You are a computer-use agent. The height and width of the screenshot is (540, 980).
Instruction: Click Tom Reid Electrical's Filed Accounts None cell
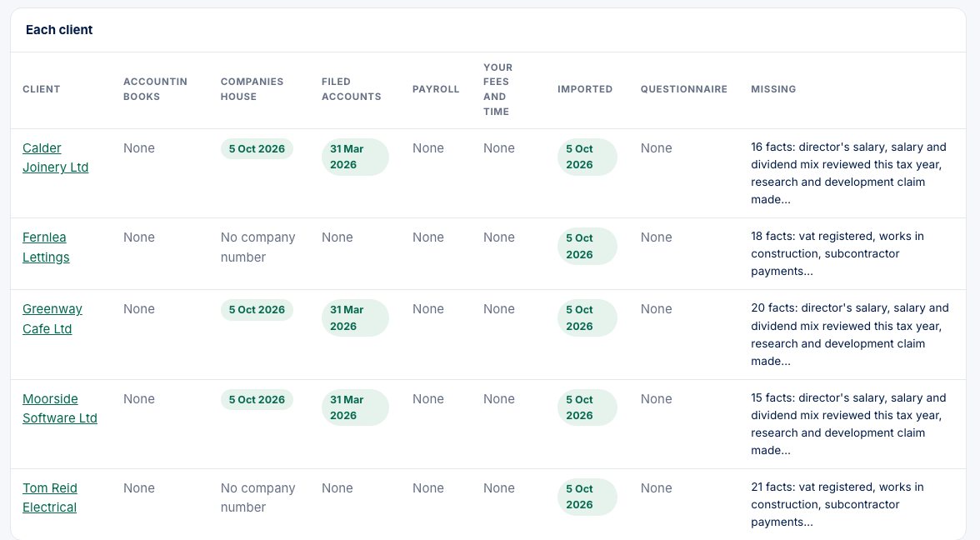[337, 488]
